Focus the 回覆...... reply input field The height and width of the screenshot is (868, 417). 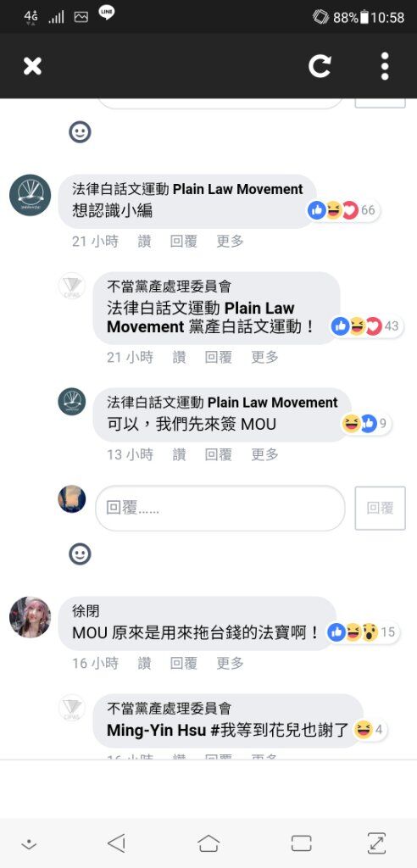220,509
